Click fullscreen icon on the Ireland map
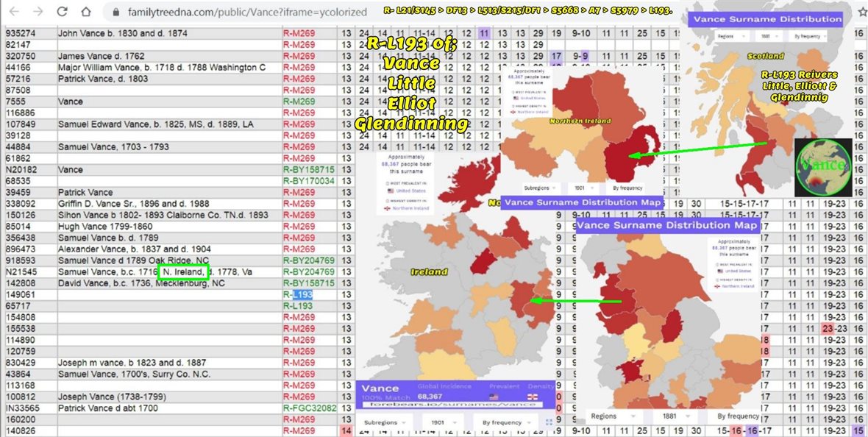 [x=549, y=422]
